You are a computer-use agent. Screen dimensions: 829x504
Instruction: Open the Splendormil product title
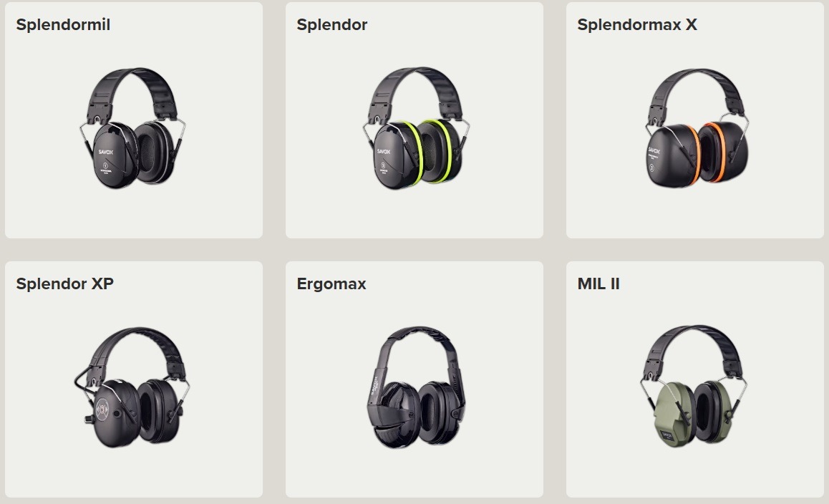[63, 25]
